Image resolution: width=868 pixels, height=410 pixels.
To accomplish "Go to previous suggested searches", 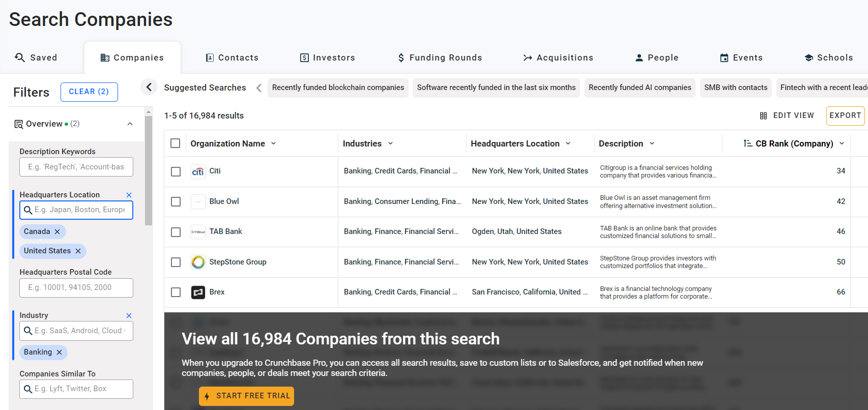I will tap(259, 88).
